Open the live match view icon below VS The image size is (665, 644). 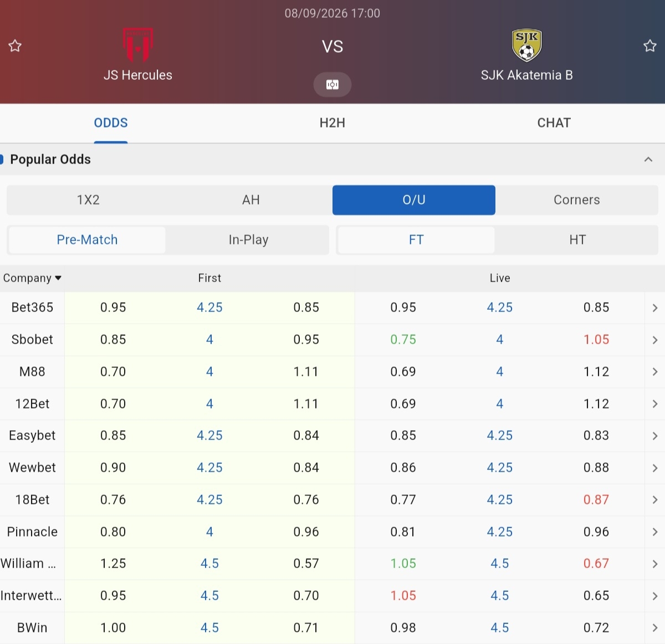tap(332, 84)
